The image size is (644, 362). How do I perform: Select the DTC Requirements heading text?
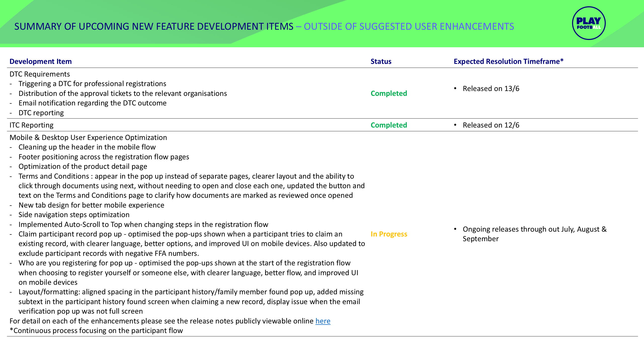(x=40, y=74)
